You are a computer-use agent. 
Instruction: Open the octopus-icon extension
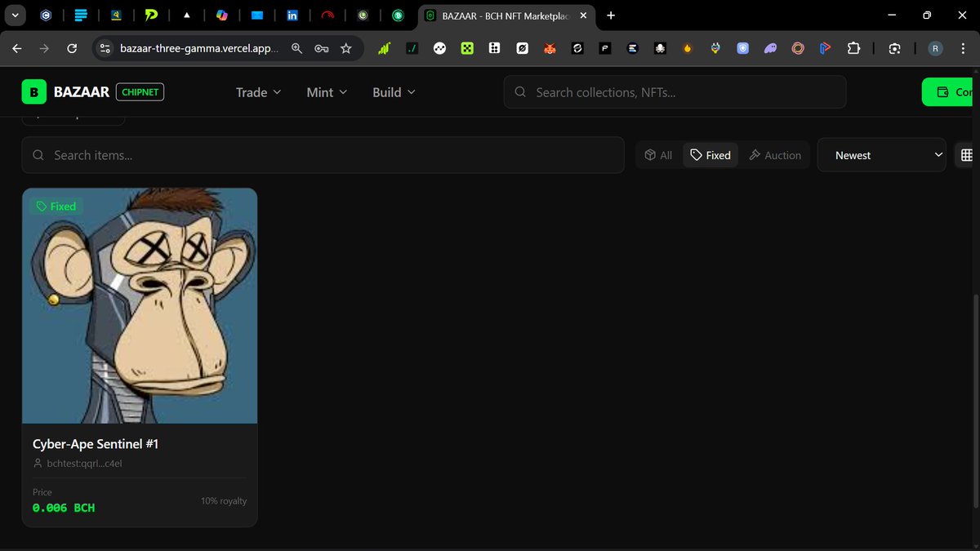click(660, 49)
